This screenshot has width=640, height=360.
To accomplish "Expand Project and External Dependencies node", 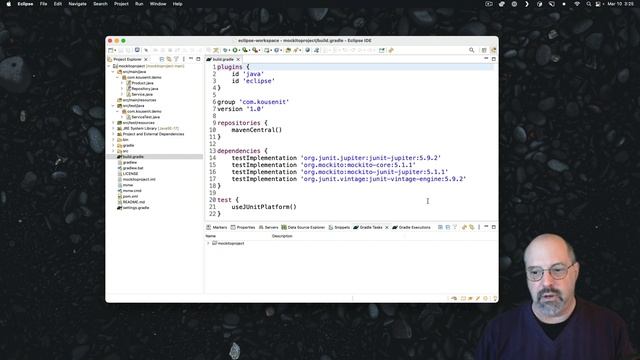I will point(113,134).
